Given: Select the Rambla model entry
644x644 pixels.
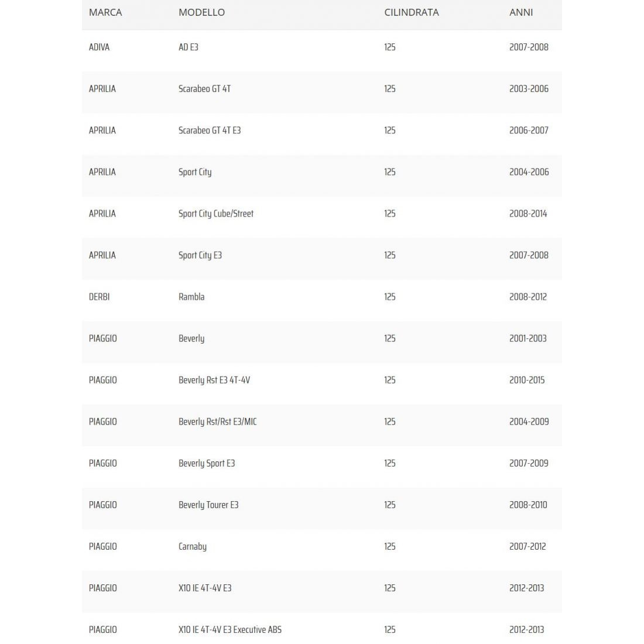Looking at the screenshot, I should (191, 297).
